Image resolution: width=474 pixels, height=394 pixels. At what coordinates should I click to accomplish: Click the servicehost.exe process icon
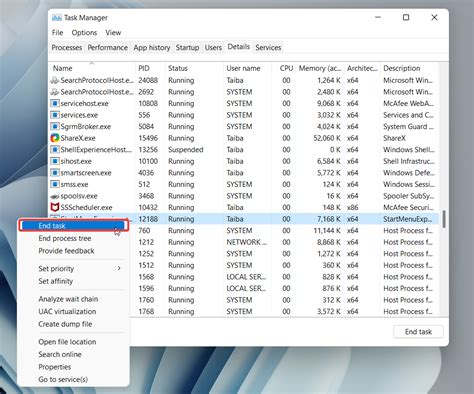pyautogui.click(x=55, y=103)
